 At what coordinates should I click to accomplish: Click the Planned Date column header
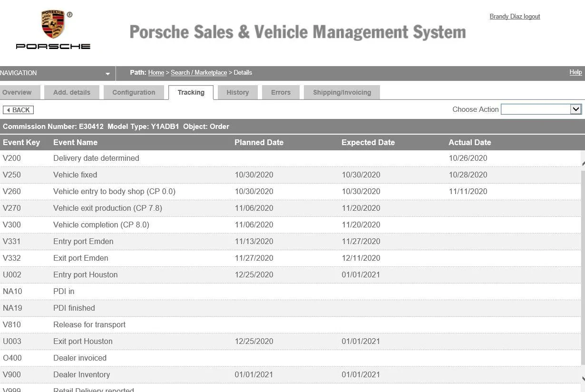[x=259, y=142]
